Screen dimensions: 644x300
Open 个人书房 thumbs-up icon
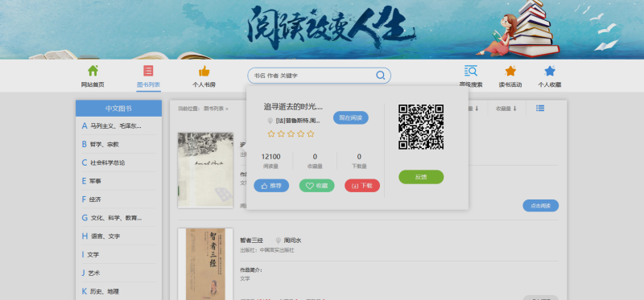point(204,71)
